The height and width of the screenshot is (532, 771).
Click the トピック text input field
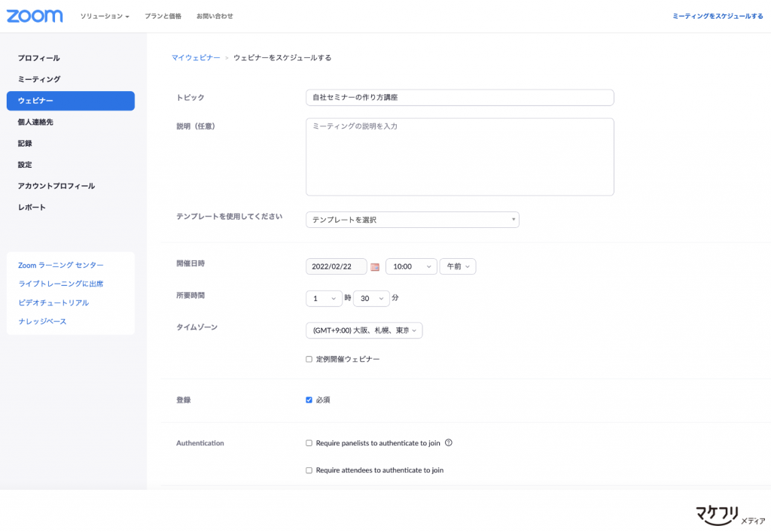459,98
